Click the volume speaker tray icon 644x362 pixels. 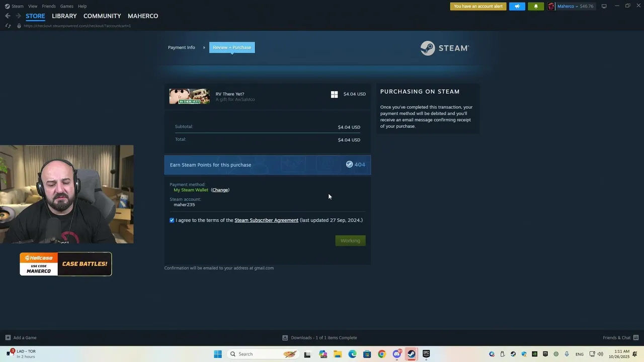600,354
